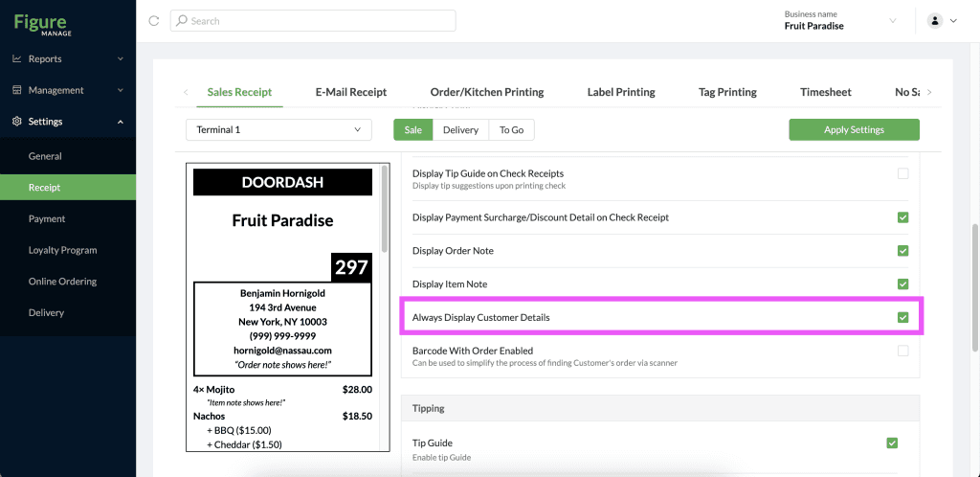The width and height of the screenshot is (980, 477).
Task: Select the Delivery receipt type button
Action: coord(460,130)
